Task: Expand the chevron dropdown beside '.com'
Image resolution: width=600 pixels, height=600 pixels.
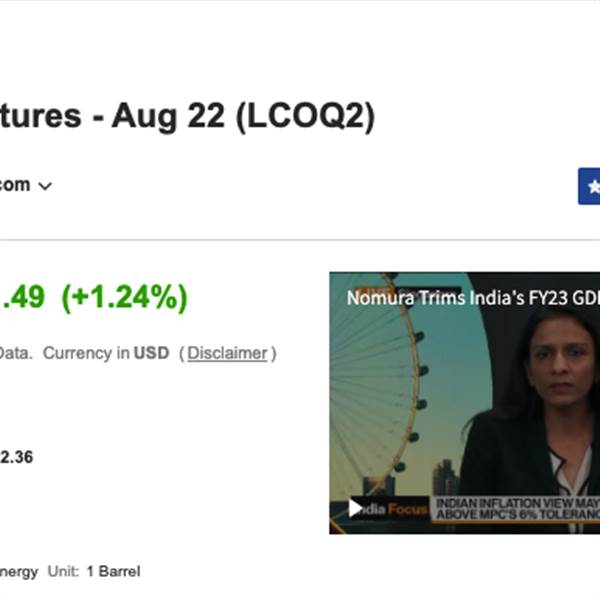Action: tap(45, 186)
